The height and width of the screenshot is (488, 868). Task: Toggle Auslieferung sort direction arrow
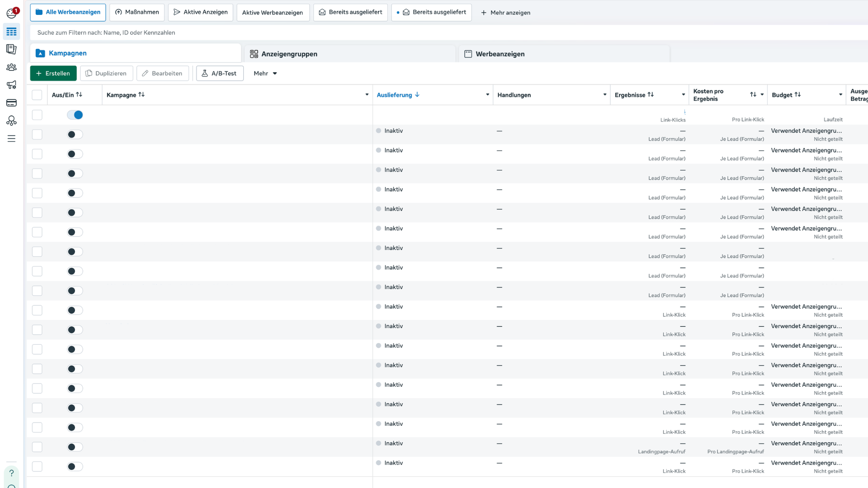(x=417, y=95)
